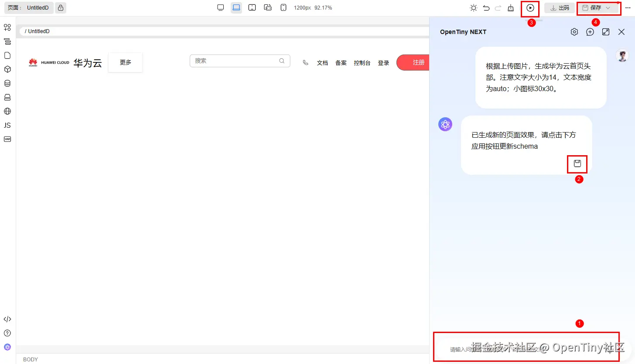Image resolution: width=635 pixels, height=364 pixels.
Task: Preview the page with play button
Action: [x=530, y=8]
